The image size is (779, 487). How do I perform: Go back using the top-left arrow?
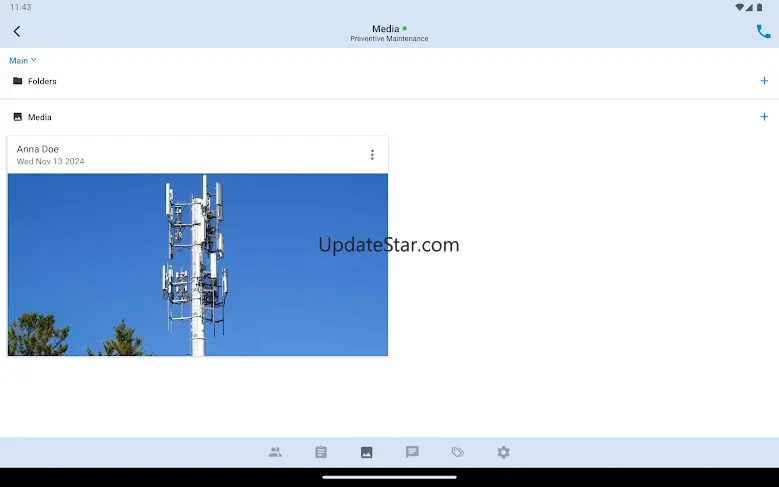click(x=17, y=31)
